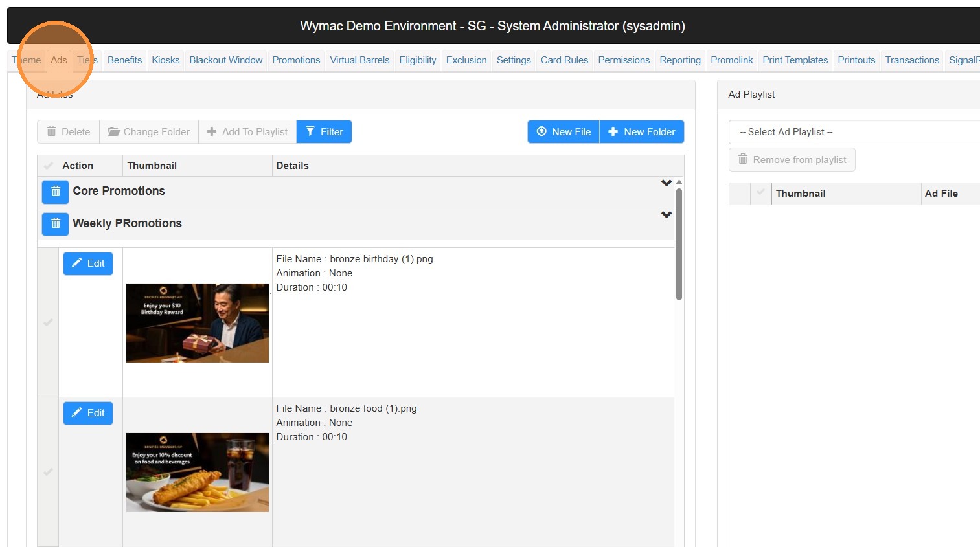Toggle select-all checkmark in Action header
This screenshot has height=547, width=980.
(x=48, y=166)
